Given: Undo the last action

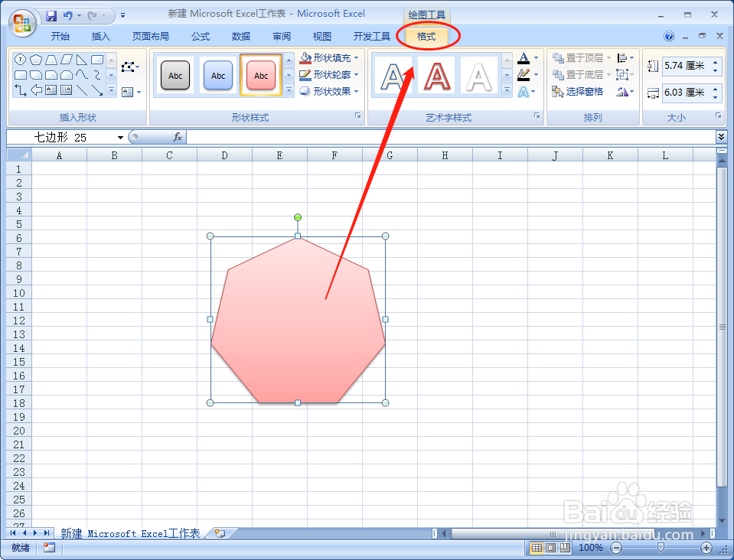Looking at the screenshot, I should [x=68, y=16].
